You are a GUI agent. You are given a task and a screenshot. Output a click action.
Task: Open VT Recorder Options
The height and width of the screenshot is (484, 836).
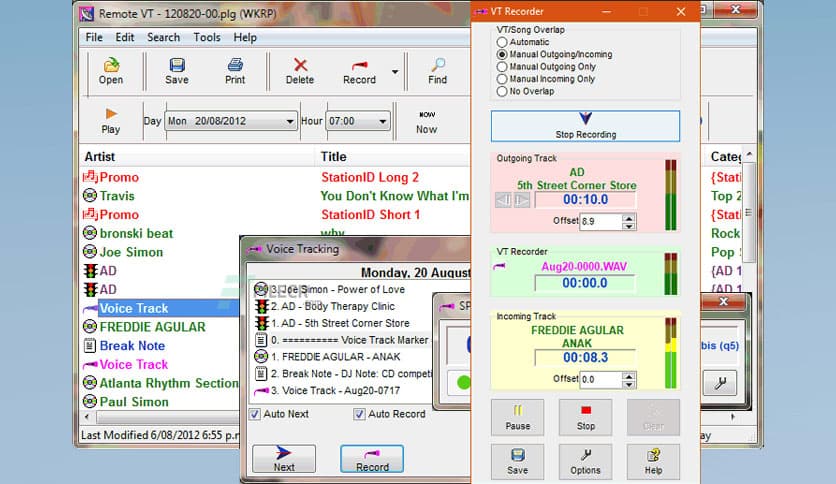pos(585,462)
